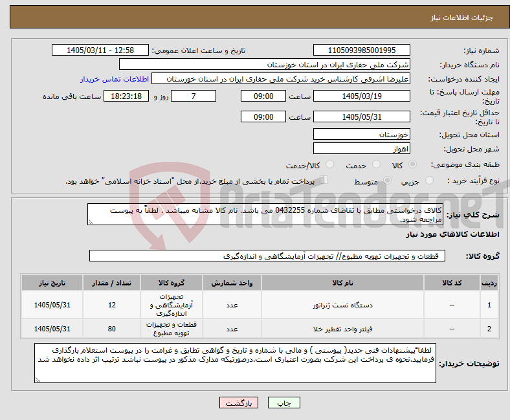Select the row فیلتر واحد تقطیر خلا
The height and width of the screenshot is (420, 510).
(260, 329)
